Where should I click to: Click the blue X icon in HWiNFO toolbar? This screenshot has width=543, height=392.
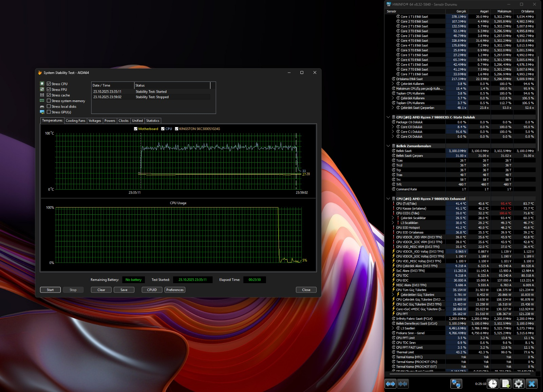(532, 384)
